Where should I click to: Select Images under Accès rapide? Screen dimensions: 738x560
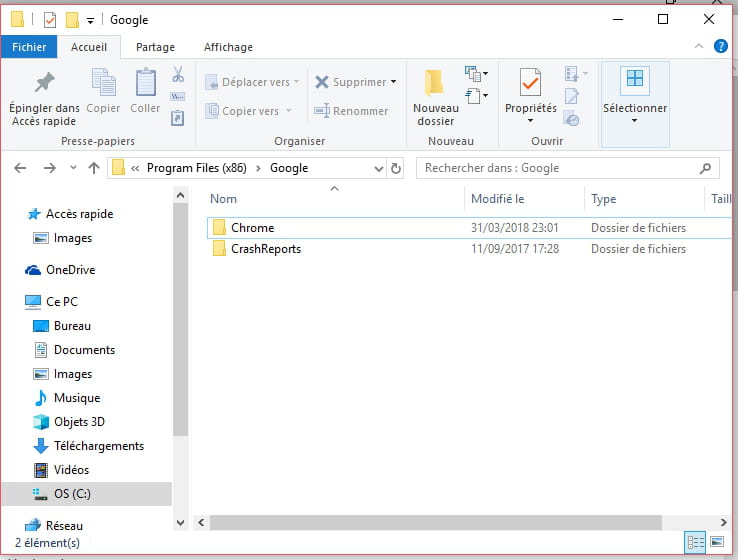72,238
